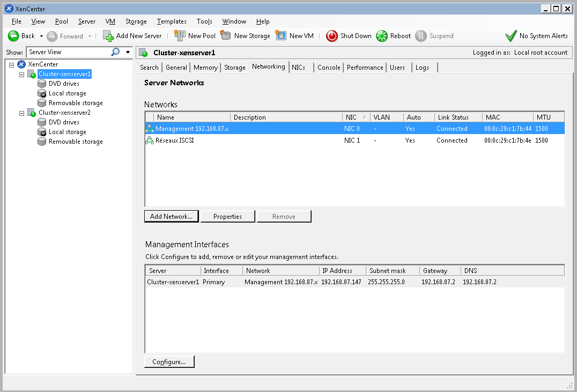Click the Configure button
Image resolution: width=577 pixels, height=392 pixels.
[x=169, y=362]
